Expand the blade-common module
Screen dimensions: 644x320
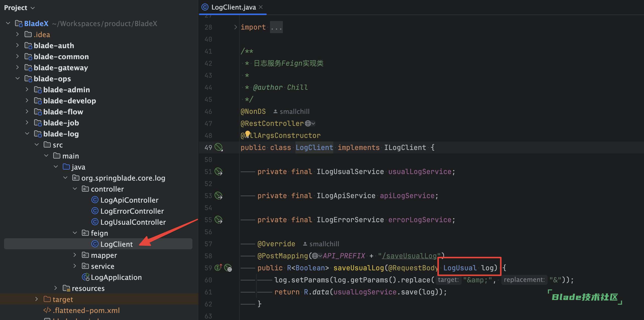(x=18, y=56)
